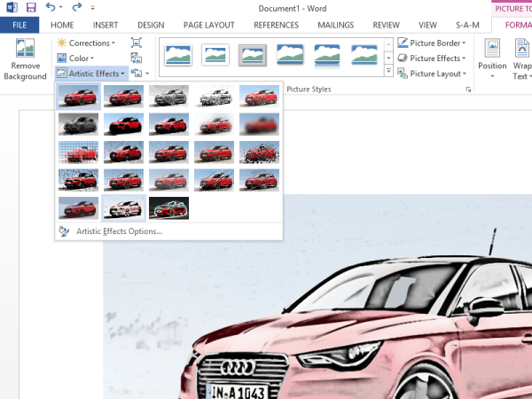Apply the scattered red fragments effect thumbnail
Screen dimensions: 532x399
(259, 152)
